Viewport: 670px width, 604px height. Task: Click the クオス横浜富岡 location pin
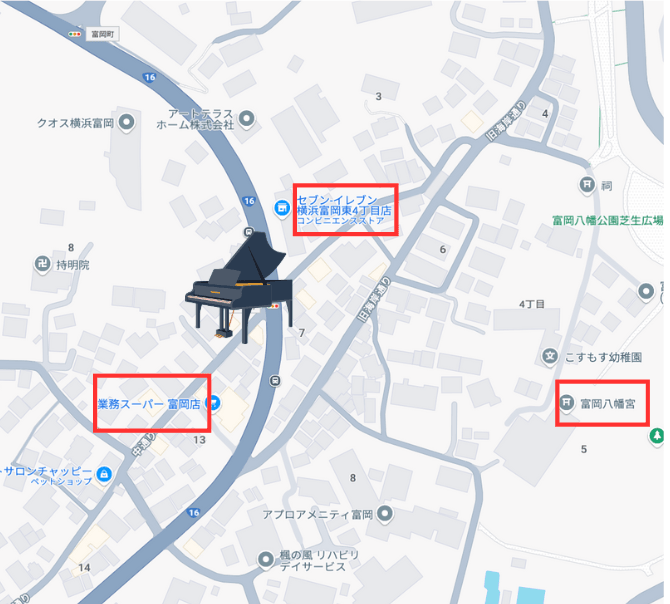pos(126,122)
